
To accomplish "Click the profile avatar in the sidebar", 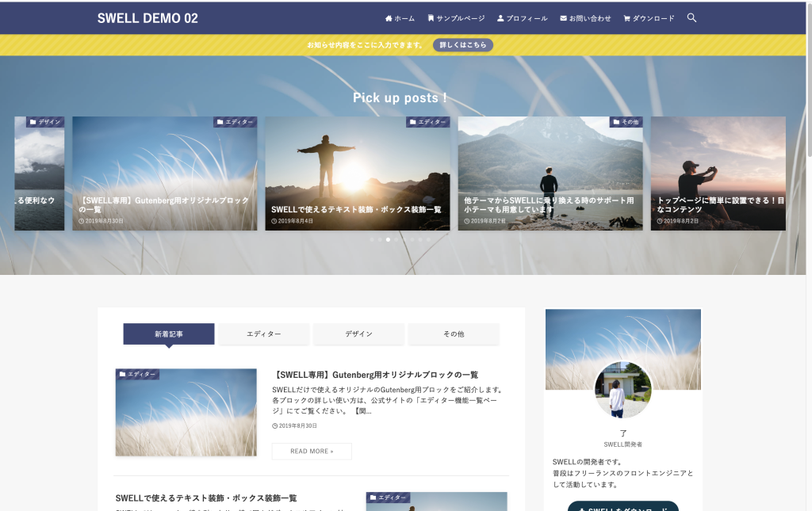I will pyautogui.click(x=622, y=390).
